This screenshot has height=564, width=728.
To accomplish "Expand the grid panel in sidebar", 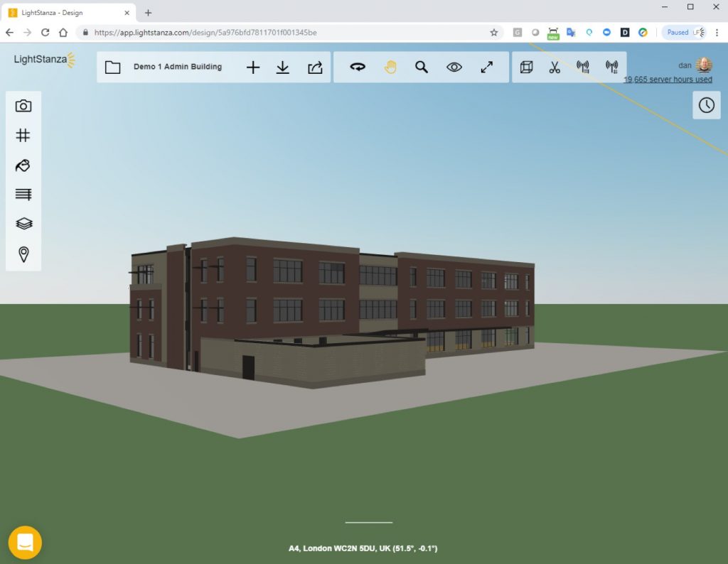I will coord(23,135).
